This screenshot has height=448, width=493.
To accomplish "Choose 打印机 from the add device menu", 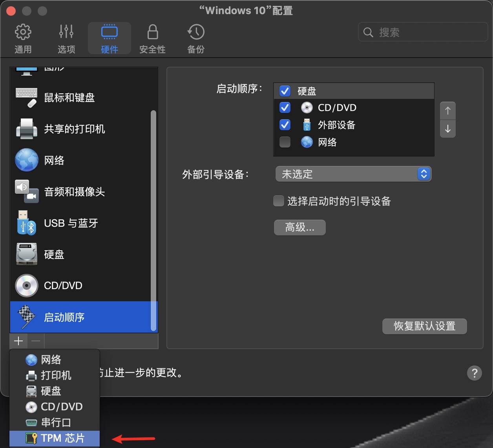I will click(x=55, y=375).
